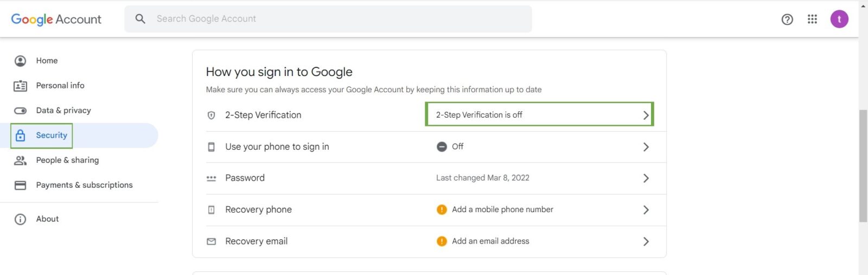Click the Personal info ID card icon
Image resolution: width=868 pixels, height=275 pixels.
click(x=20, y=86)
